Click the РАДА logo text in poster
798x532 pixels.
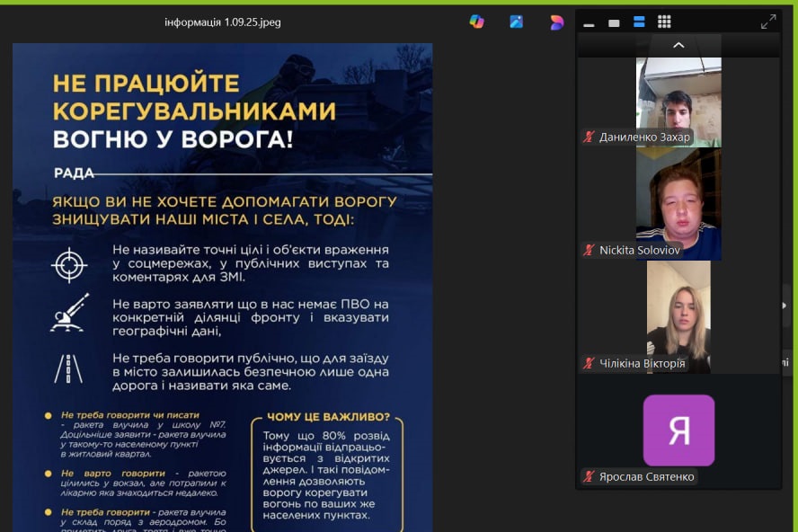point(74,173)
